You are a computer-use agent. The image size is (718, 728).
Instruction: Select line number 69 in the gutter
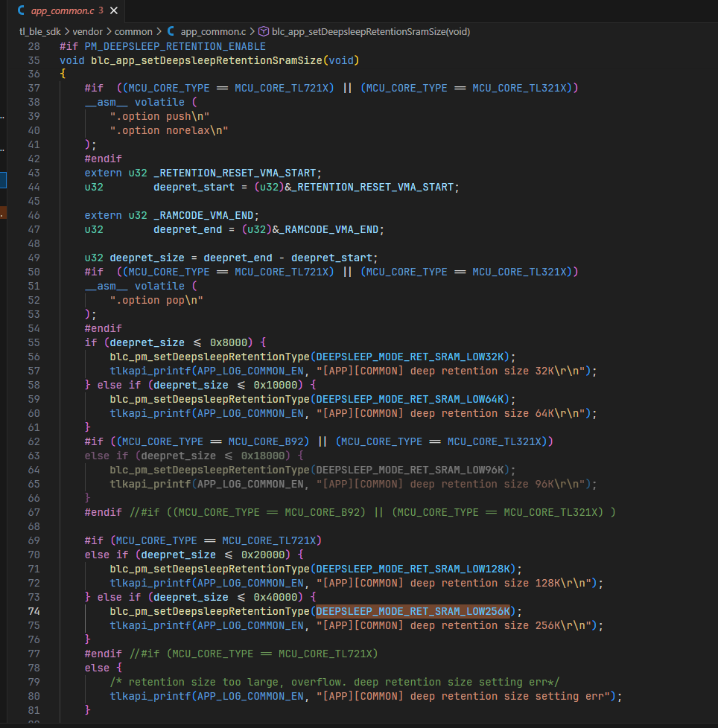34,541
